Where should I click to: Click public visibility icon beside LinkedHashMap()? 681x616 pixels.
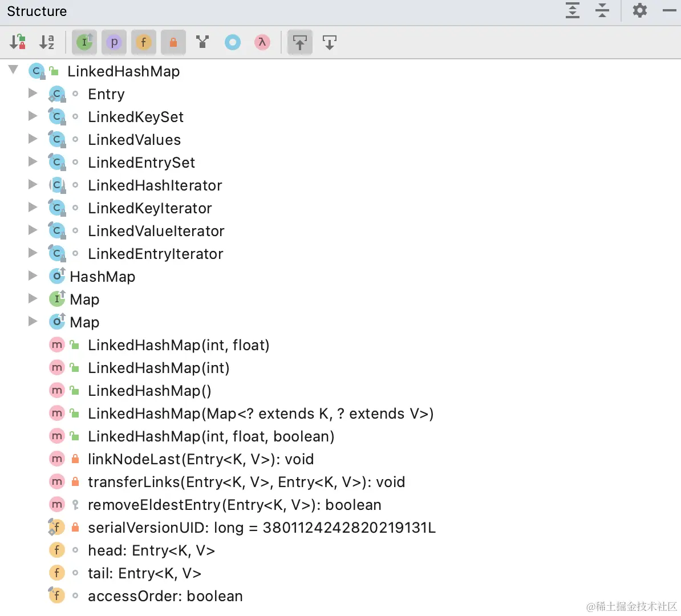click(75, 391)
